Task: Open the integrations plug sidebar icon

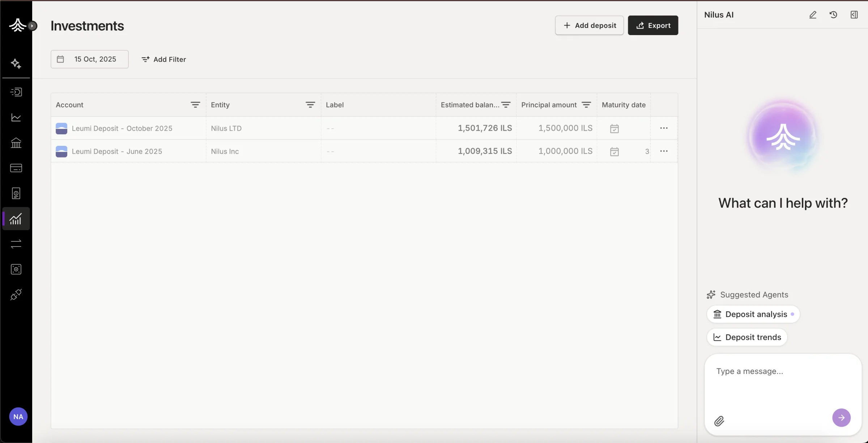Action: pyautogui.click(x=16, y=295)
